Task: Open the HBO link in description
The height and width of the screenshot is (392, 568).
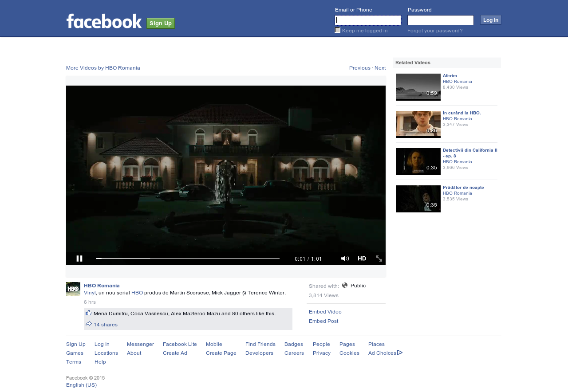Action: (x=137, y=293)
